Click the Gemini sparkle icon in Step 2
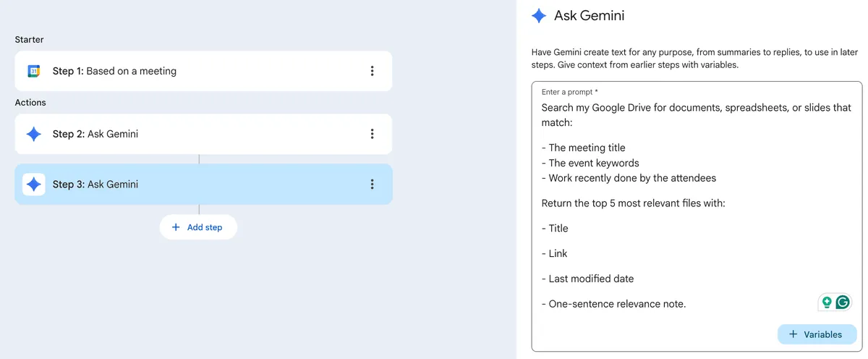Image resolution: width=868 pixels, height=359 pixels. point(33,134)
